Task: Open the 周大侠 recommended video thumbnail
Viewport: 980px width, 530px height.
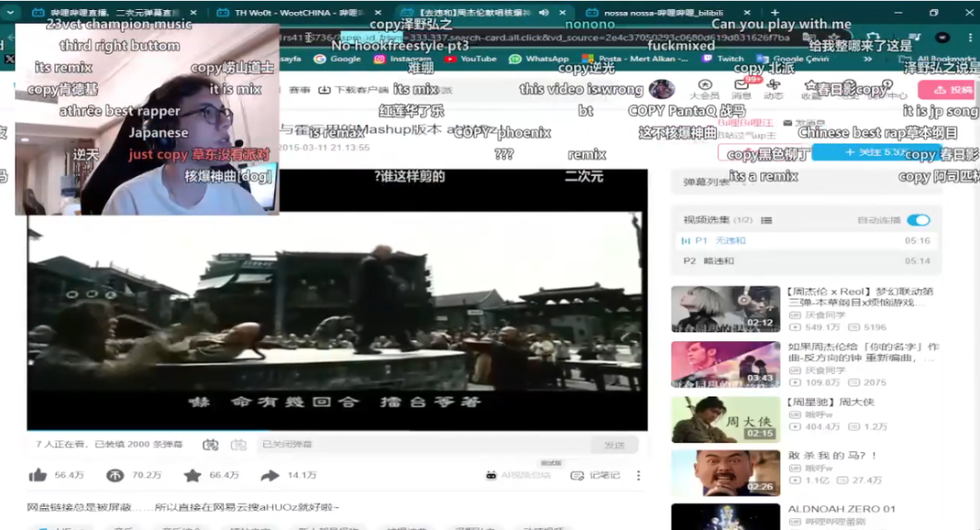Action: [x=725, y=419]
